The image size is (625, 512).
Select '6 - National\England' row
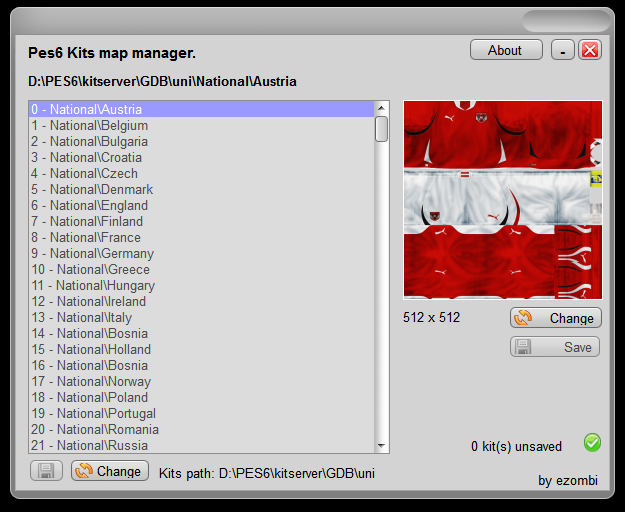pyautogui.click(x=202, y=205)
